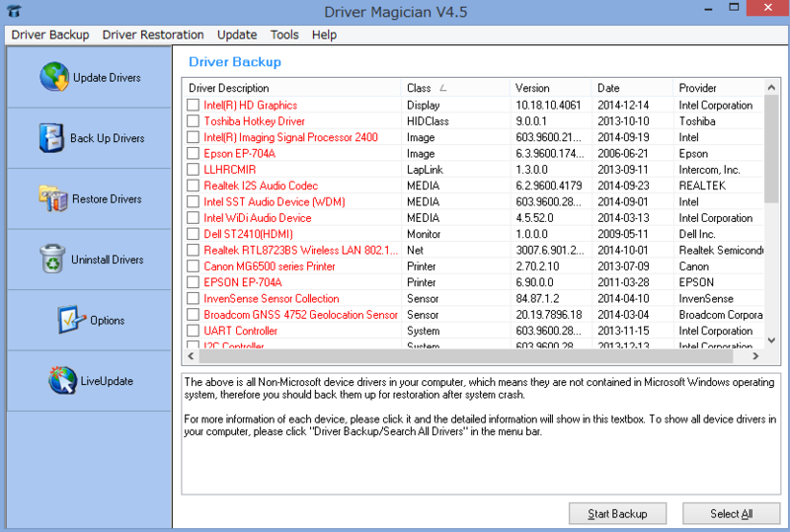
Task: Open the Update menu
Action: pyautogui.click(x=237, y=35)
